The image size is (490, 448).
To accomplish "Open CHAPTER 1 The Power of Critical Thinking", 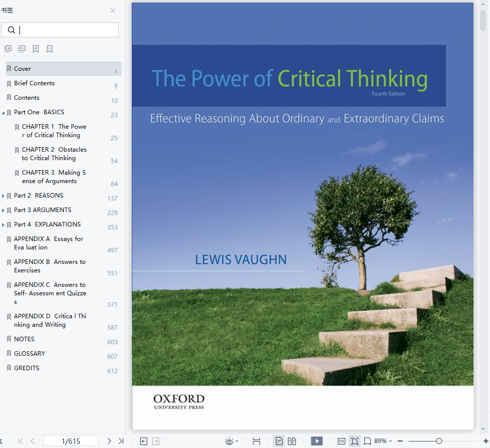I will pyautogui.click(x=54, y=131).
